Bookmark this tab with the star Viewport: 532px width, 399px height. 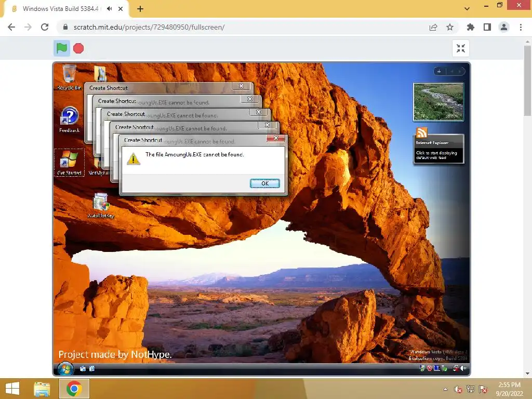tap(450, 27)
